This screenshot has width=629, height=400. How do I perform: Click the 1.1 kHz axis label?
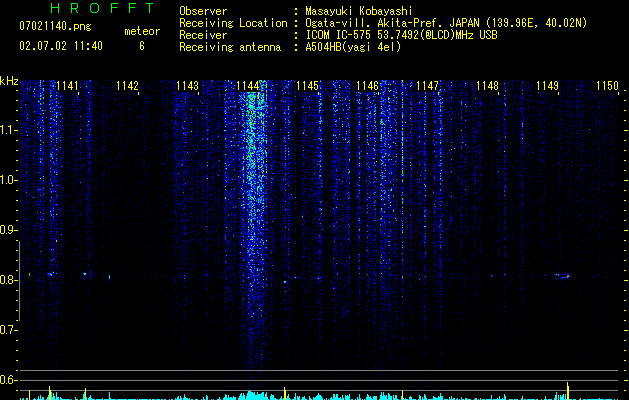point(8,130)
